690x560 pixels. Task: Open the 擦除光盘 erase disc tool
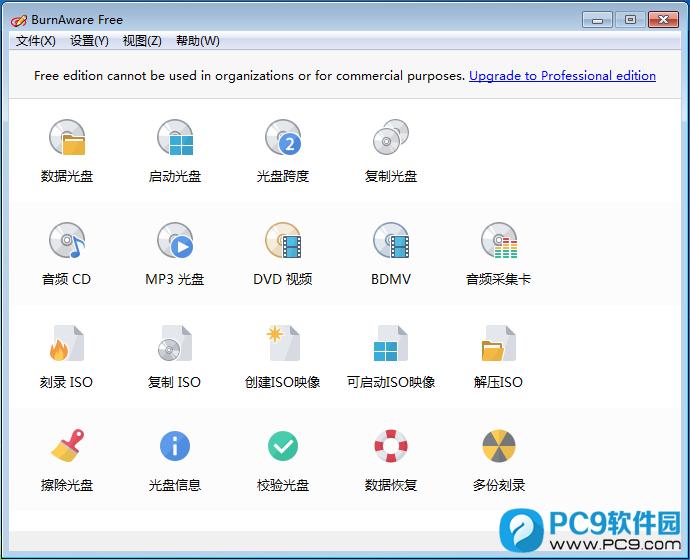click(67, 460)
